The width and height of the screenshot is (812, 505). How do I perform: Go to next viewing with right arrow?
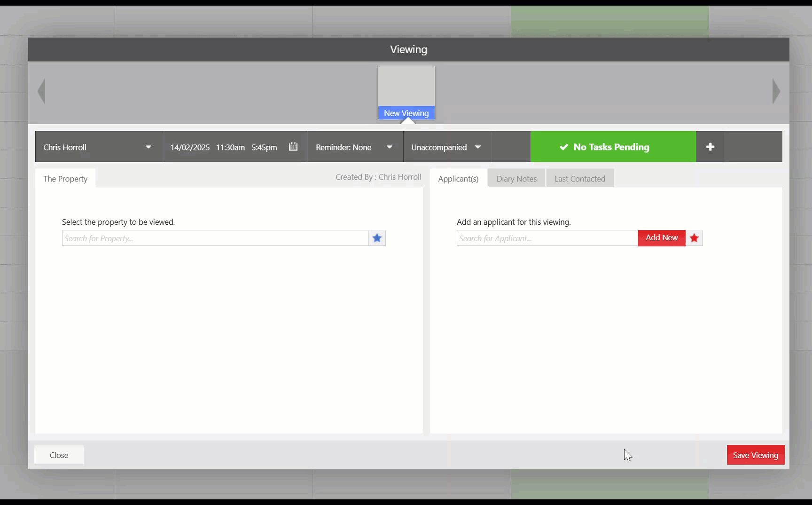(776, 91)
